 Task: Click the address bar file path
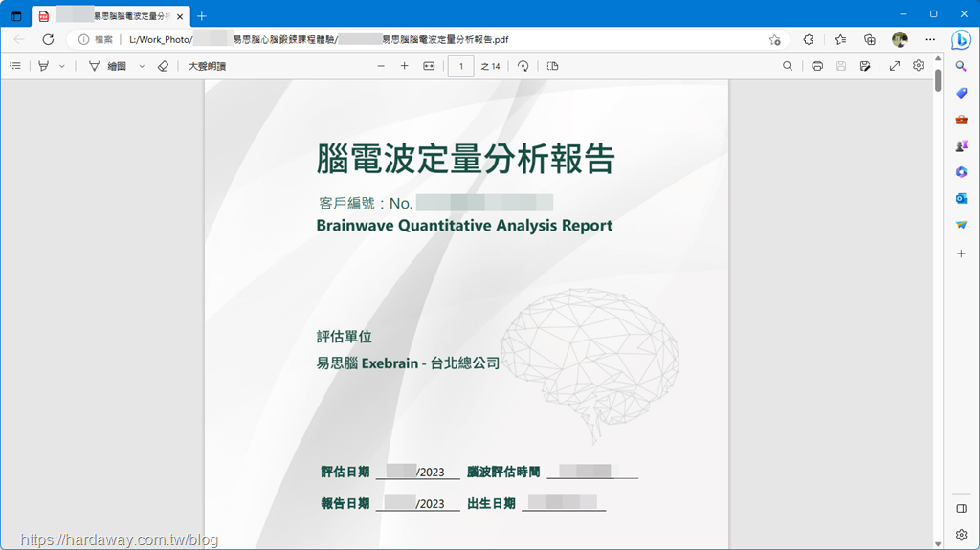[319, 39]
